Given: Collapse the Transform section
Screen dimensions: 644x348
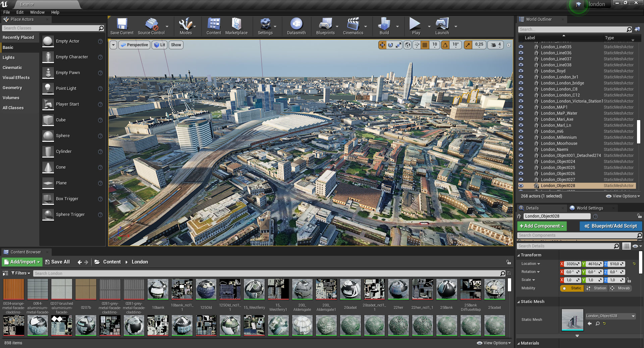Looking at the screenshot, I should tap(519, 255).
